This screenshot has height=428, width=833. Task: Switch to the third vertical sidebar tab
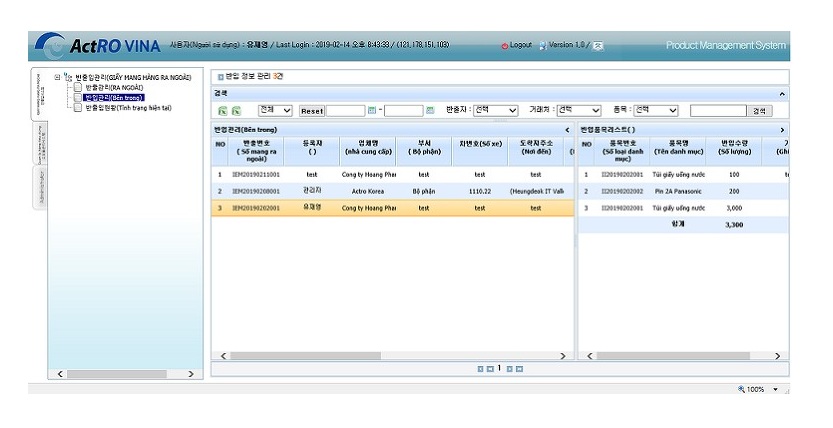click(x=40, y=187)
